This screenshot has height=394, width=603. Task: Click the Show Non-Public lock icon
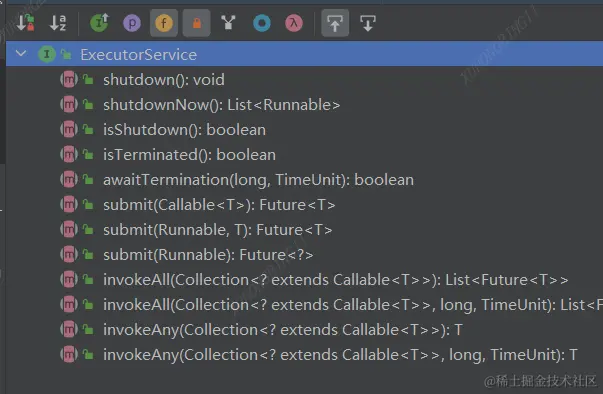[197, 23]
